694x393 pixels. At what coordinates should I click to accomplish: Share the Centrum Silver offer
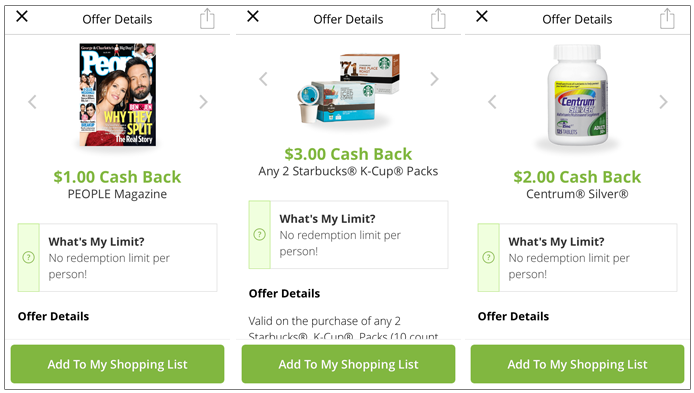pos(667,19)
